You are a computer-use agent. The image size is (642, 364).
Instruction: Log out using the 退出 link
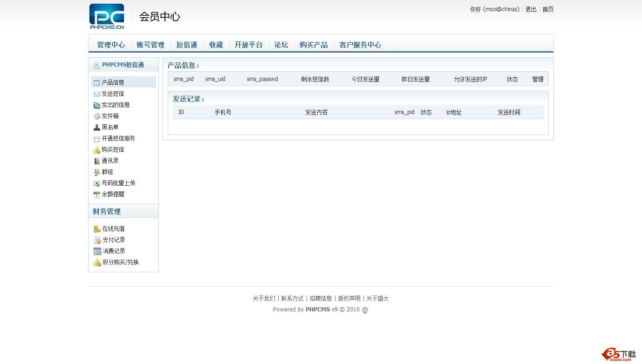pyautogui.click(x=531, y=9)
